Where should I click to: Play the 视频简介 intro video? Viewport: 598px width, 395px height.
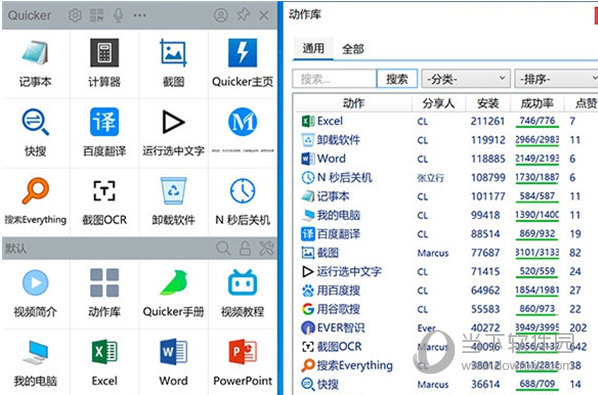tap(35, 294)
